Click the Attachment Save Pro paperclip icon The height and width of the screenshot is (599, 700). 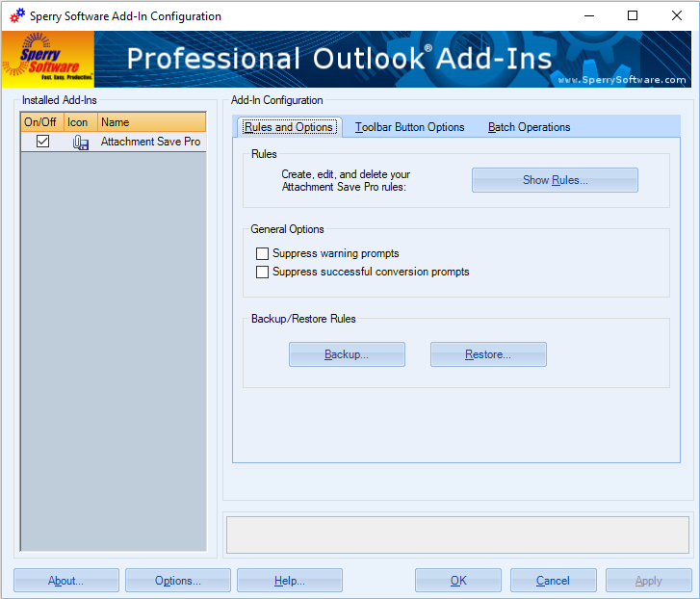pyautogui.click(x=80, y=142)
